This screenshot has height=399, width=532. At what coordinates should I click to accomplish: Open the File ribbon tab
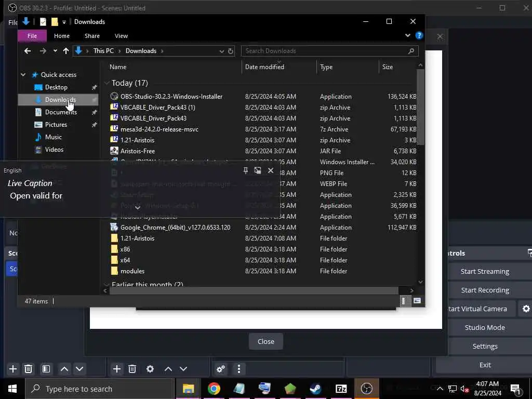pos(32,36)
